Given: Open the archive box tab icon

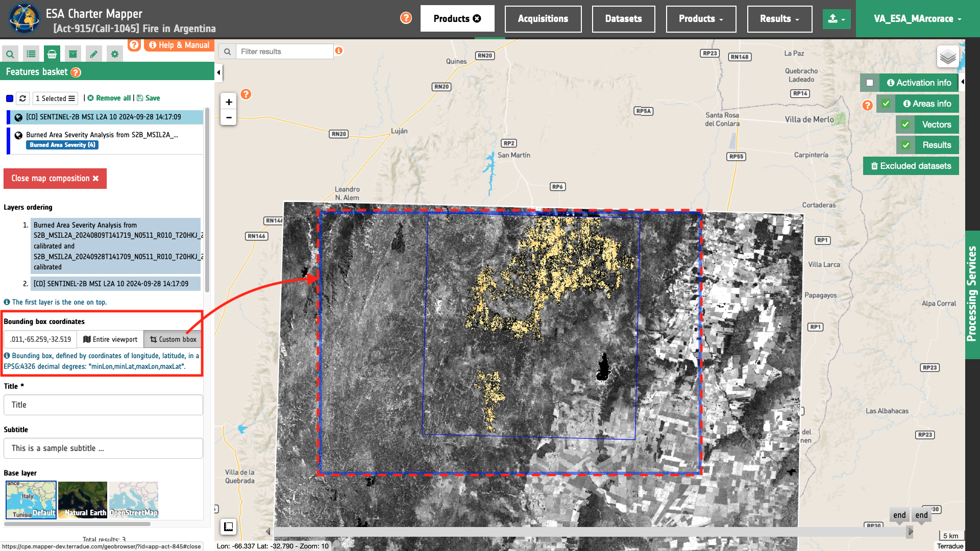Looking at the screenshot, I should pos(73,54).
